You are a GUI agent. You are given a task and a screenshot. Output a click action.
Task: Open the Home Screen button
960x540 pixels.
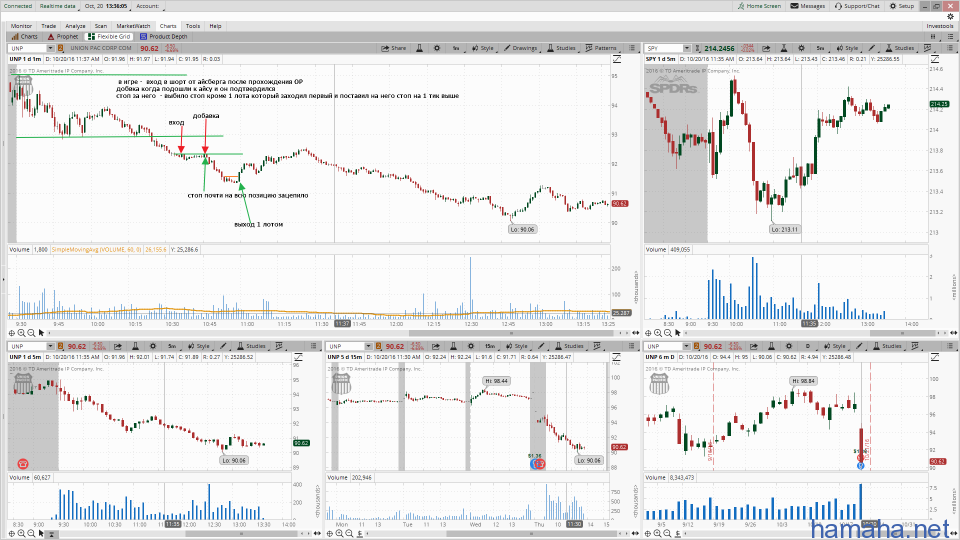pos(759,6)
